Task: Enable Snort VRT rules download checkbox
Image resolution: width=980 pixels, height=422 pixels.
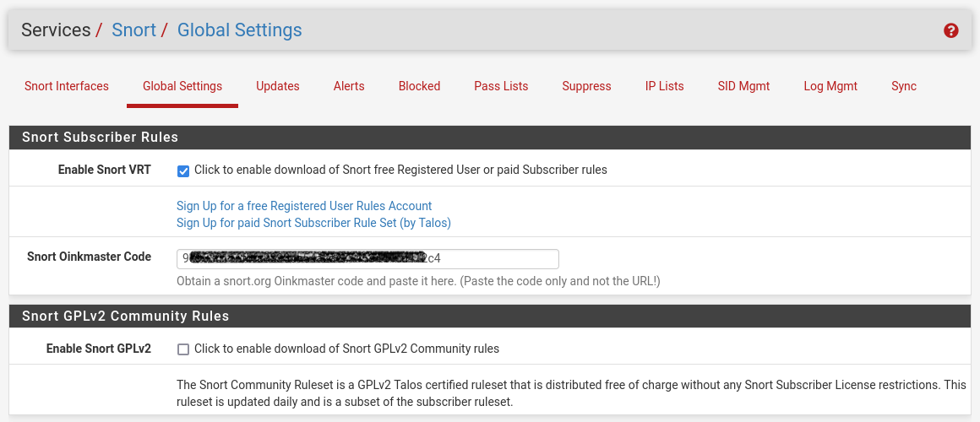Action: click(183, 170)
